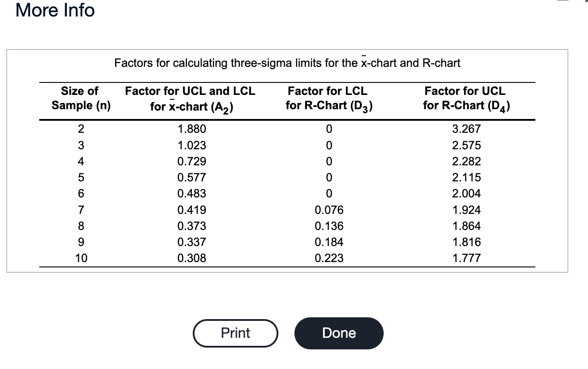This screenshot has width=588, height=369.
Task: Click the D4 value 3.267
Action: pos(465,129)
